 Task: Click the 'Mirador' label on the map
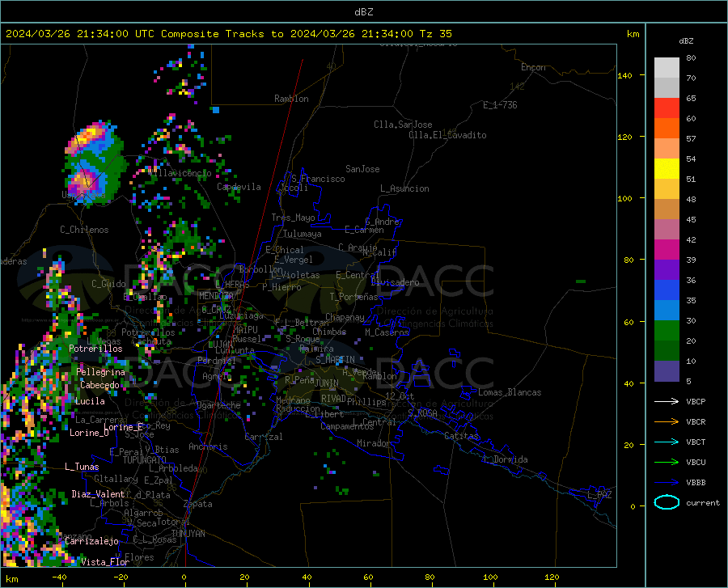[374, 443]
